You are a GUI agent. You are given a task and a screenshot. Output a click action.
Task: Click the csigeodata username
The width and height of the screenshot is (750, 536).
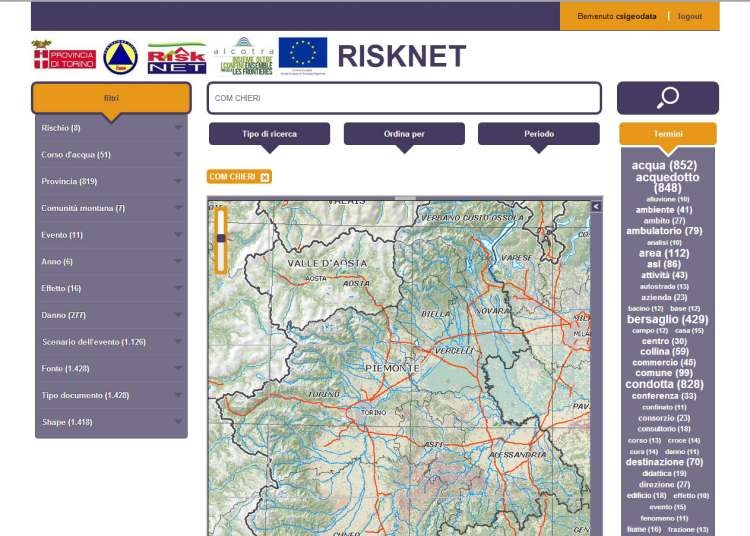[x=636, y=17]
